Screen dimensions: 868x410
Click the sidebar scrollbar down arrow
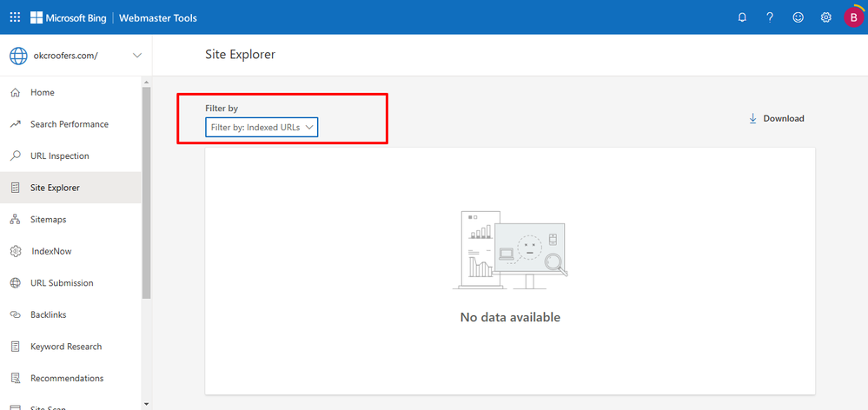(x=146, y=405)
